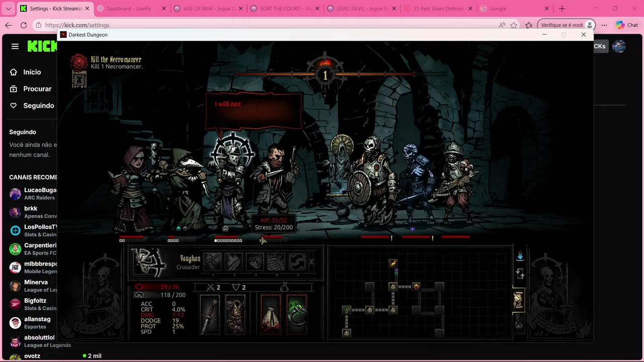Inspect the equipped sword weapon slot
Viewport: 644px width, 362px height.
pyautogui.click(x=210, y=314)
